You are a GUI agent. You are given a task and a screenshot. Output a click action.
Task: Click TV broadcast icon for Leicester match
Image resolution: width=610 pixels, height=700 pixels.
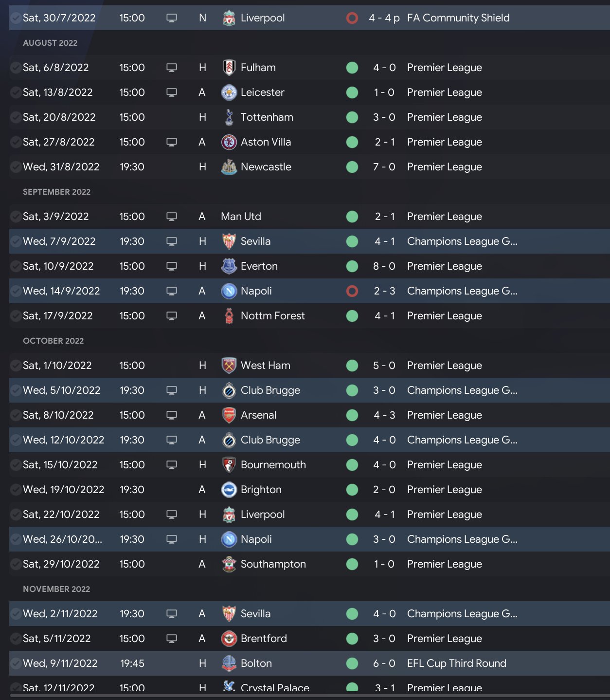pyautogui.click(x=172, y=92)
